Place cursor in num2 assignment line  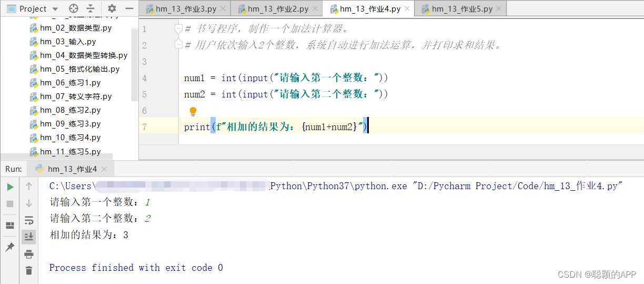tap(286, 94)
